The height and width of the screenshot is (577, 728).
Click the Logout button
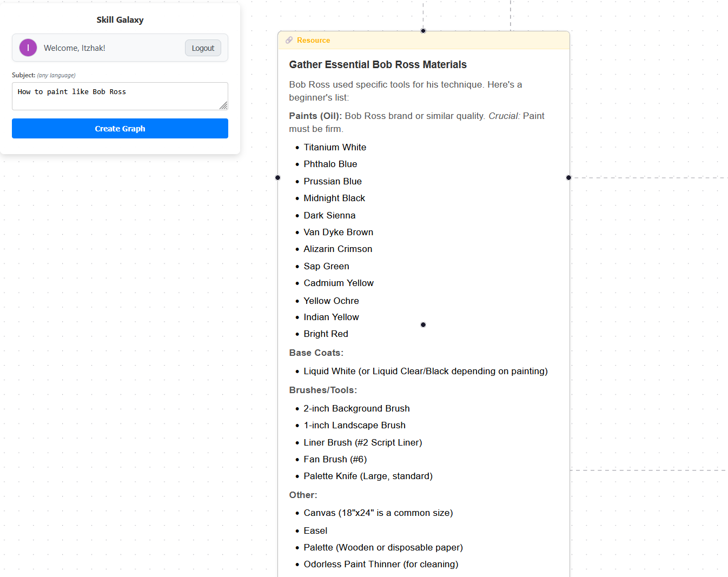[x=203, y=48]
